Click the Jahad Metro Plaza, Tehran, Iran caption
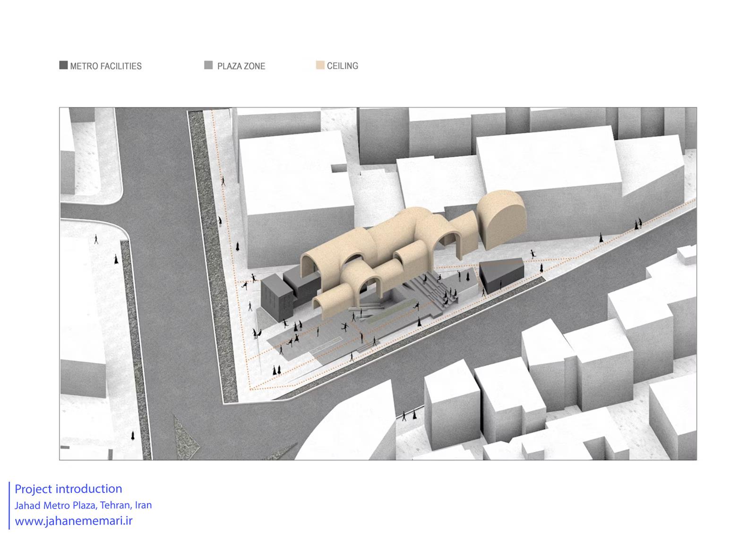This screenshot has width=756, height=534. click(83, 505)
